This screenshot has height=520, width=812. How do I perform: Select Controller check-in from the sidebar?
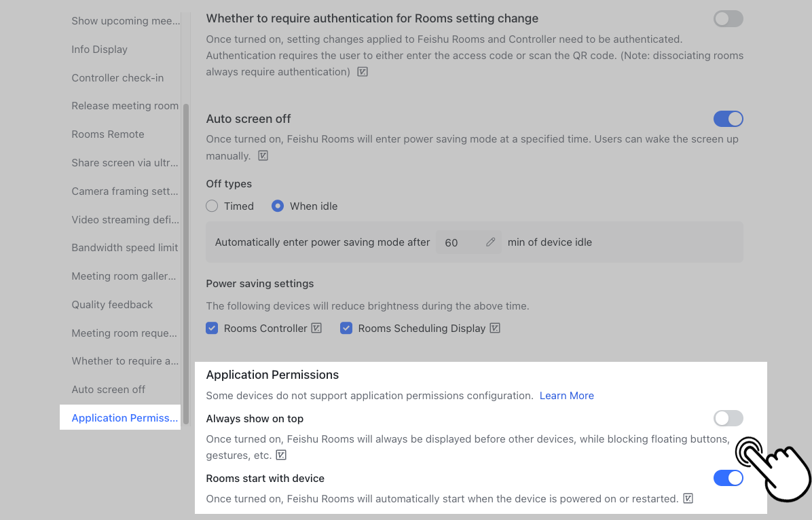tap(117, 77)
